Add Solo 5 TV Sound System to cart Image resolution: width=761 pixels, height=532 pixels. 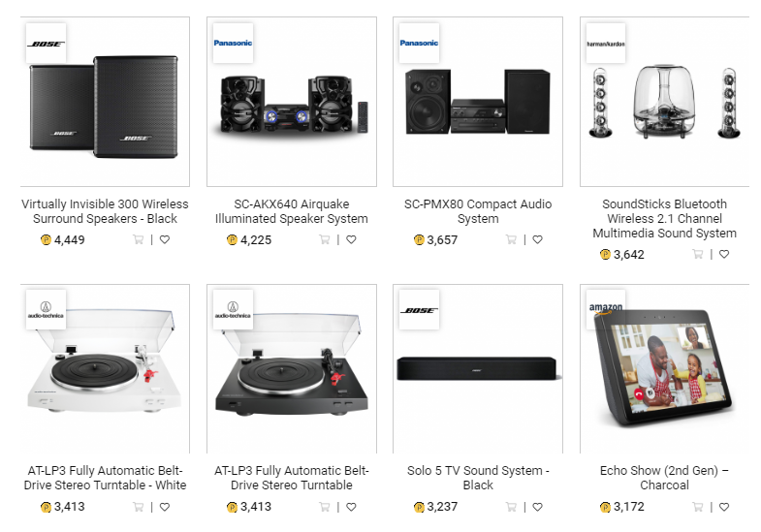pyautogui.click(x=510, y=506)
